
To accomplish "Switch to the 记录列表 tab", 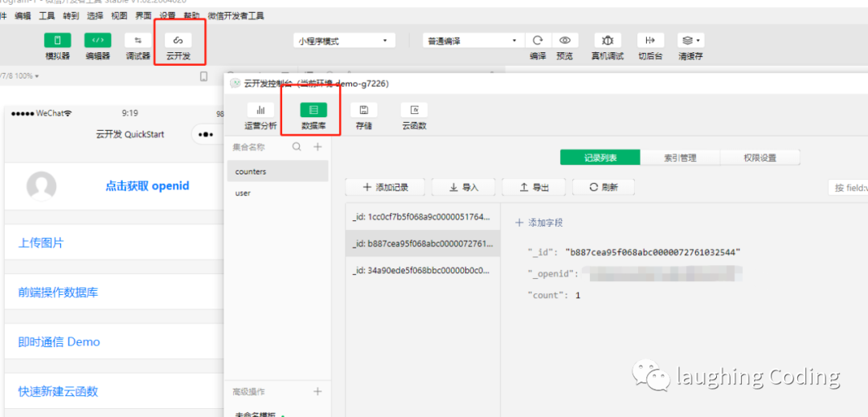I will [600, 157].
